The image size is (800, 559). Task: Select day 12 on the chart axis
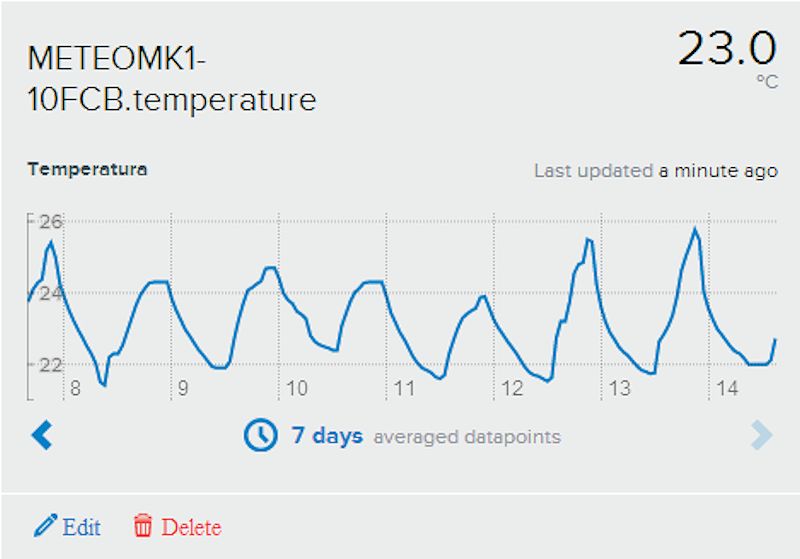(512, 389)
